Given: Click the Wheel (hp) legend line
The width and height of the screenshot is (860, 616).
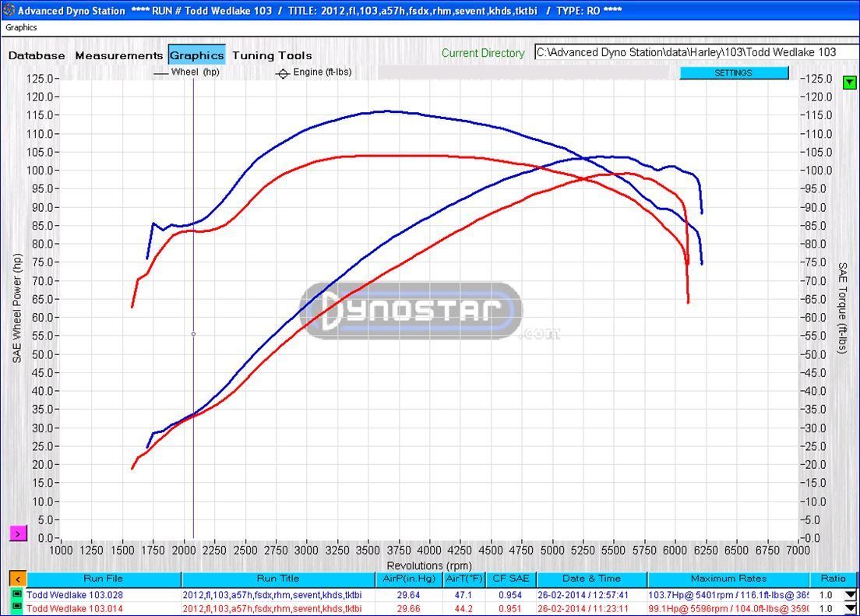Looking at the screenshot, I should tap(160, 72).
